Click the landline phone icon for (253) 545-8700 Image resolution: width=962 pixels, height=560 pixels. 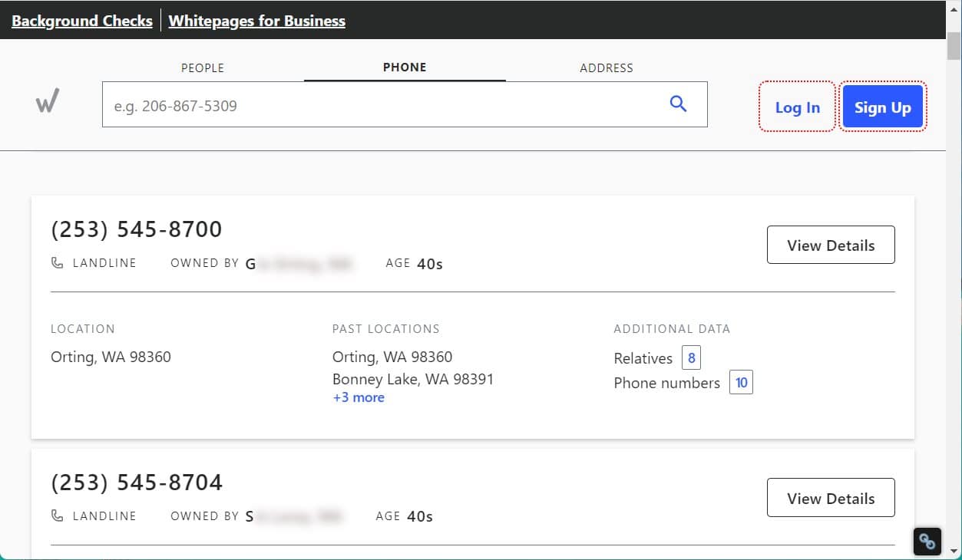point(58,263)
